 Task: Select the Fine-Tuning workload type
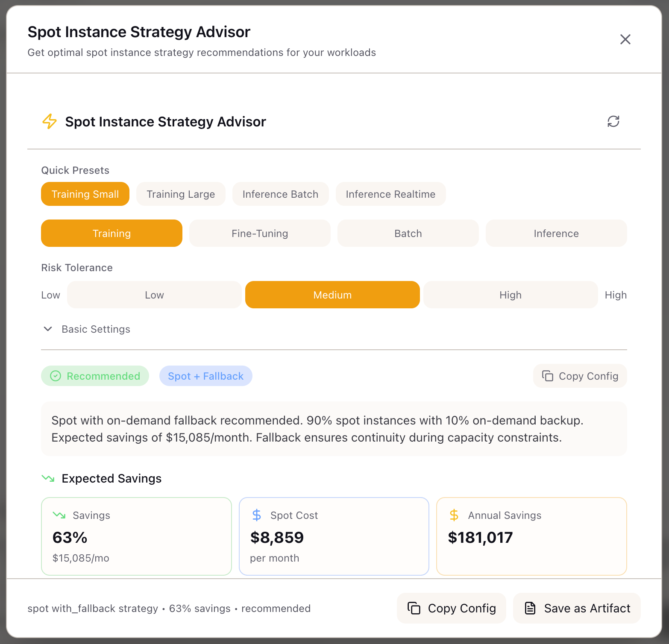259,233
